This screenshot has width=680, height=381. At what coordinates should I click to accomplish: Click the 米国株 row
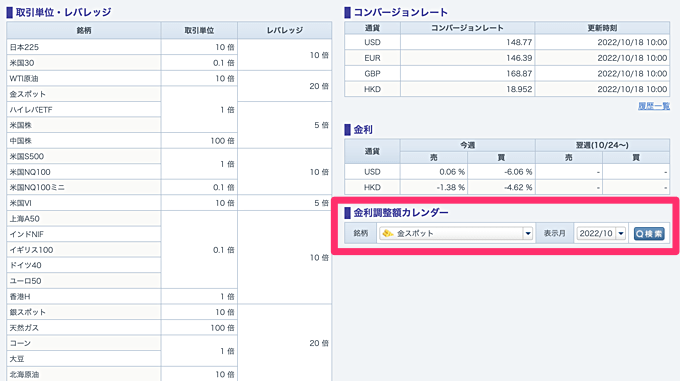[84, 125]
